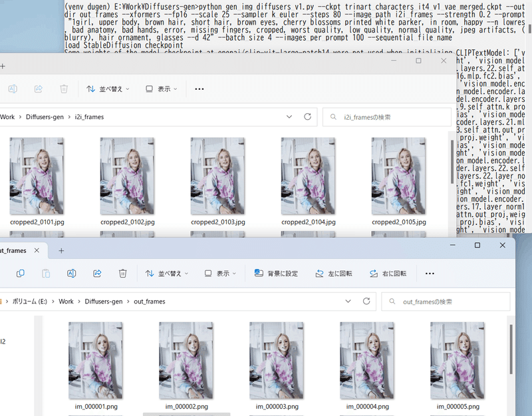
Task: Click the i2i_frames search box
Action: [x=387, y=117]
